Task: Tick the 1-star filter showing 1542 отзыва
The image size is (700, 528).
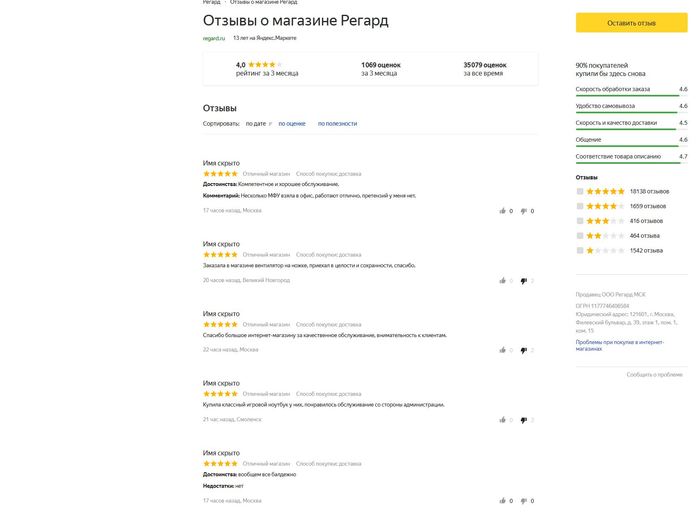Action: pyautogui.click(x=580, y=250)
